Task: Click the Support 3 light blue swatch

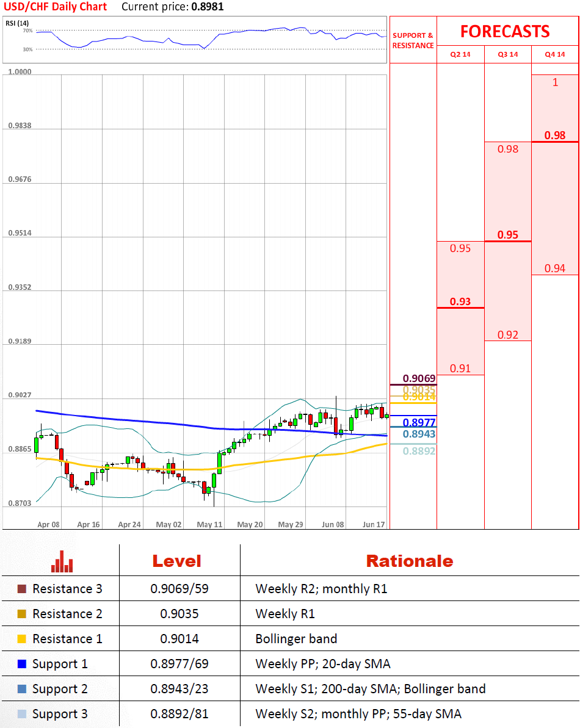Action: pos(22,714)
